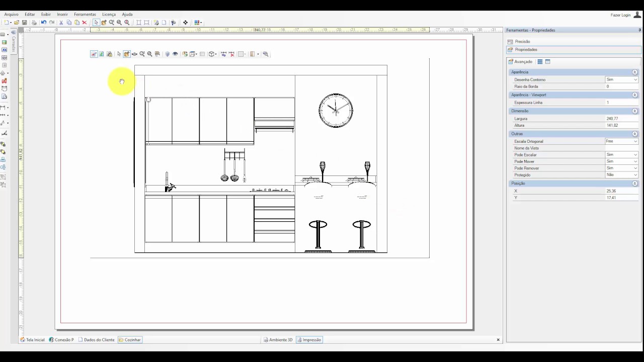Activate the hand pan tool in main toolbar
Image resolution: width=644 pixels, height=362 pixels.
coord(104,23)
